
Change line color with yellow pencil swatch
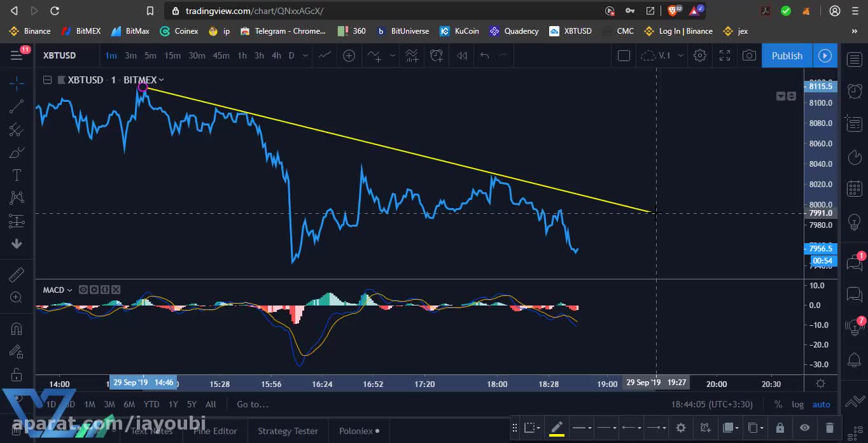pos(556,428)
